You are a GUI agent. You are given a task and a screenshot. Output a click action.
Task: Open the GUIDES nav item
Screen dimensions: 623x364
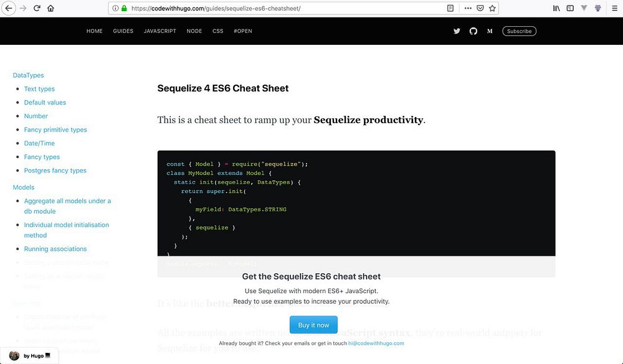coord(123,31)
